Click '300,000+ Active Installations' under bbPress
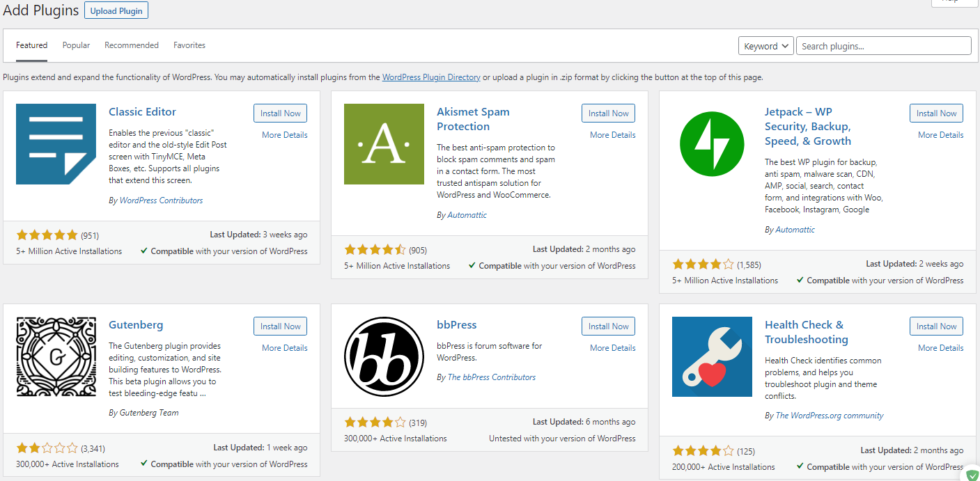Screen dimensions: 980x481 click(396, 439)
